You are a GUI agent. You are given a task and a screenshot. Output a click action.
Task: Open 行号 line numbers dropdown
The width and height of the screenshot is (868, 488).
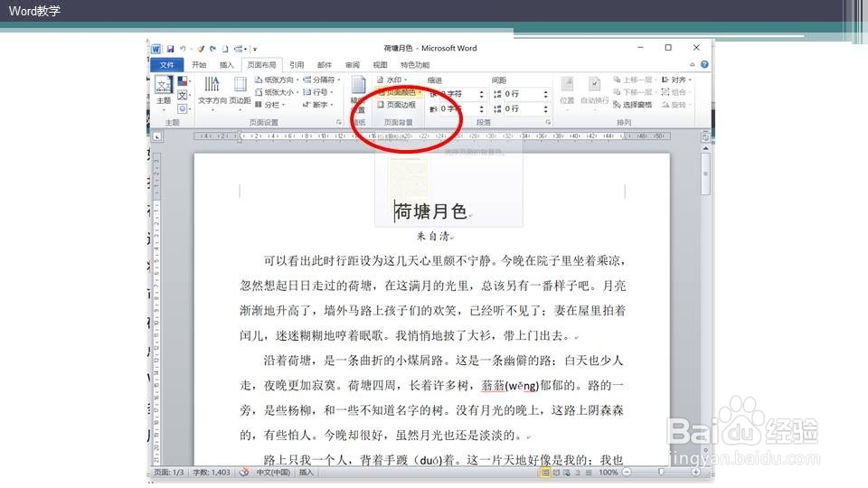[x=317, y=92]
